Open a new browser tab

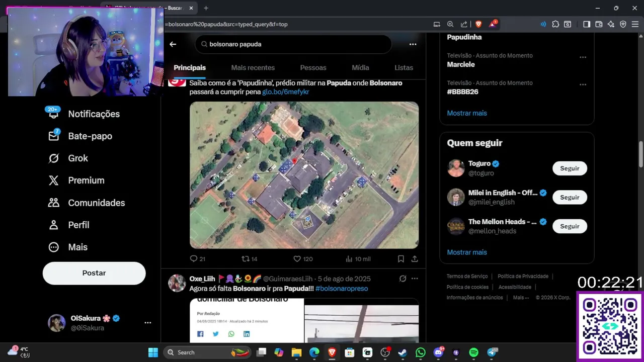[206, 8]
